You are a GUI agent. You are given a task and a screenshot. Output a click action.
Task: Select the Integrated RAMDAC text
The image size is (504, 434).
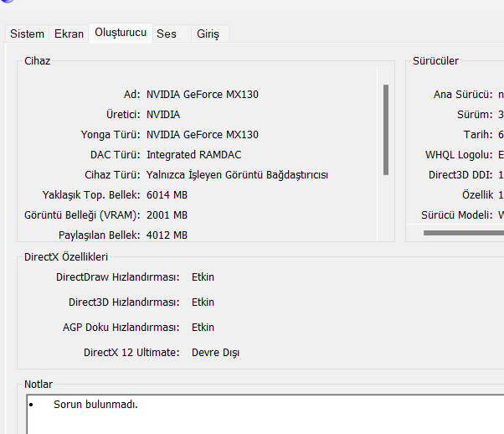point(194,155)
